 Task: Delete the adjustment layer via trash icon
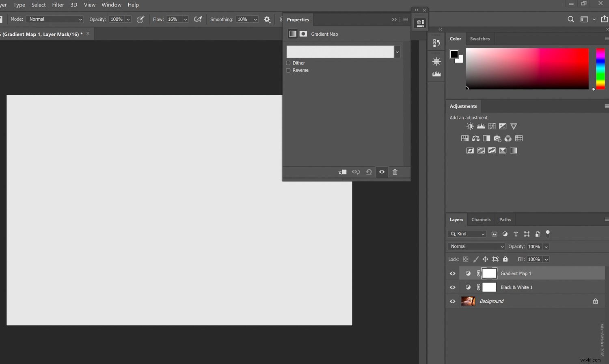click(x=395, y=172)
